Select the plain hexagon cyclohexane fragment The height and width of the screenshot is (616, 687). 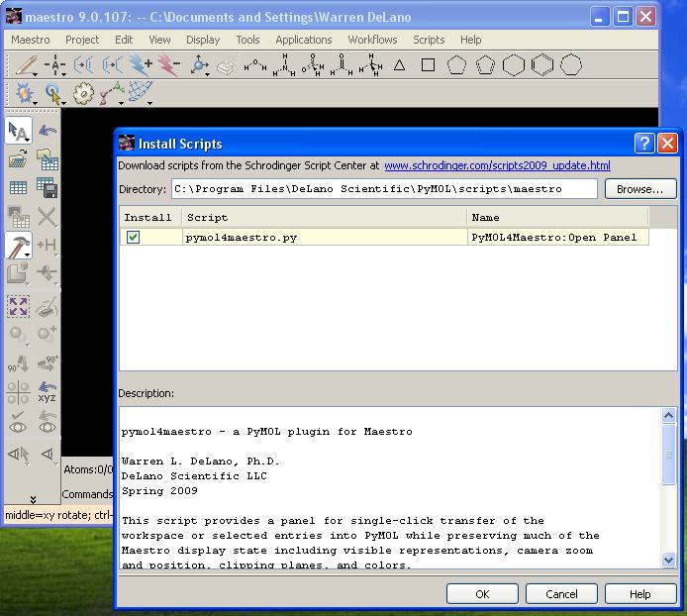point(514,65)
